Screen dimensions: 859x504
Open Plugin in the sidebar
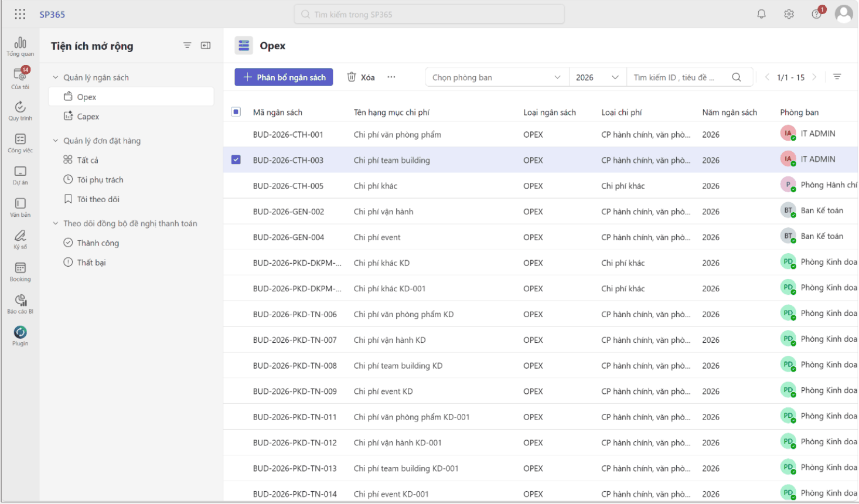21,336
